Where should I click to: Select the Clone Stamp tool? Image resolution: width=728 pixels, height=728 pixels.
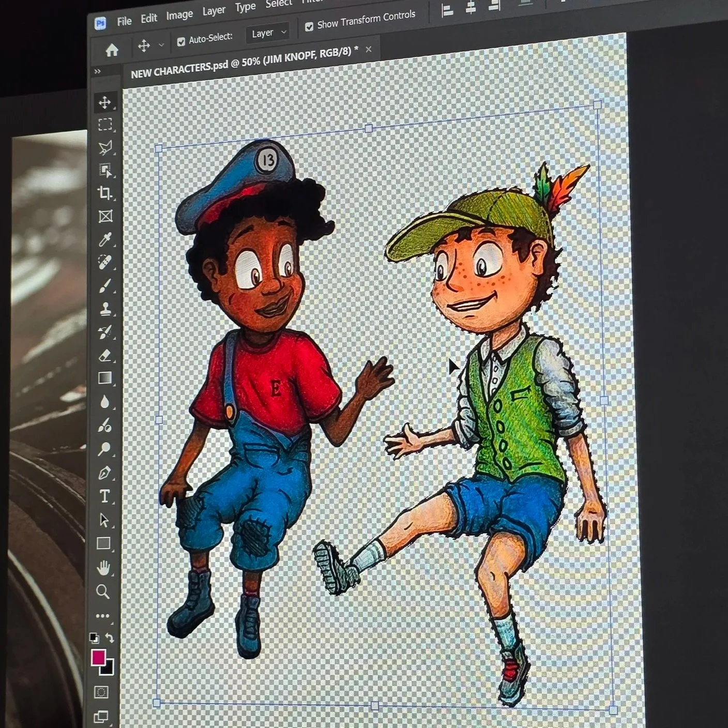(x=105, y=309)
